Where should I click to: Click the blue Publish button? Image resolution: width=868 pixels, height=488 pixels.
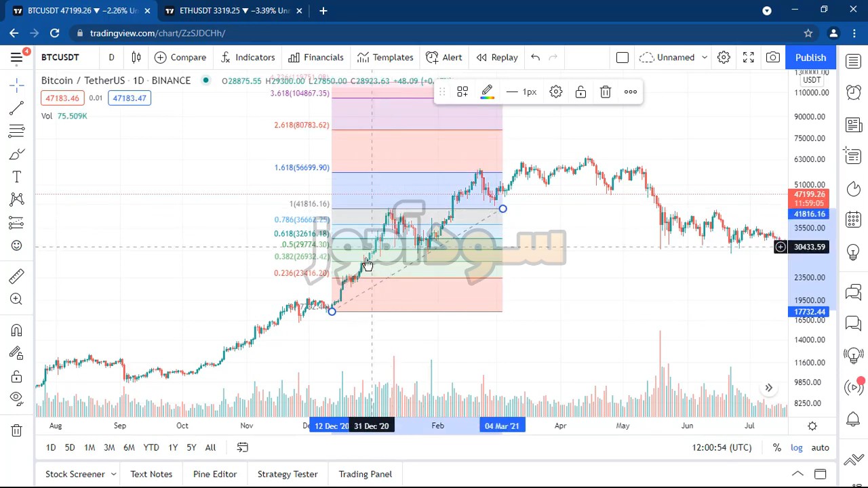pos(811,58)
